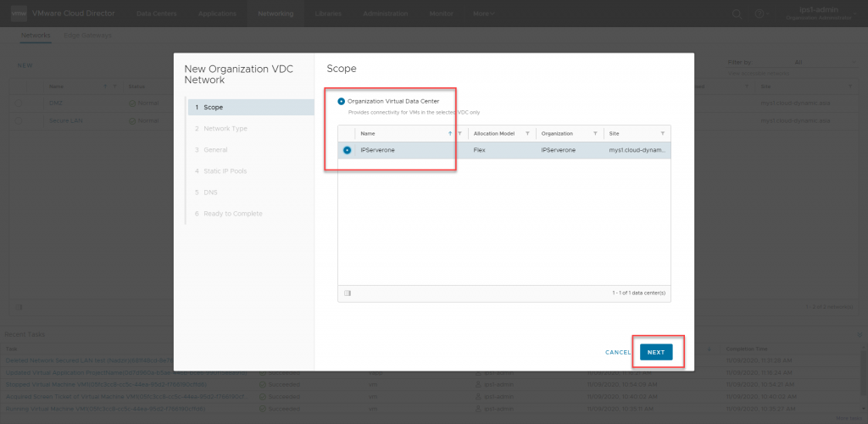Click the Task column header in Recent Tasks

pyautogui.click(x=11, y=349)
